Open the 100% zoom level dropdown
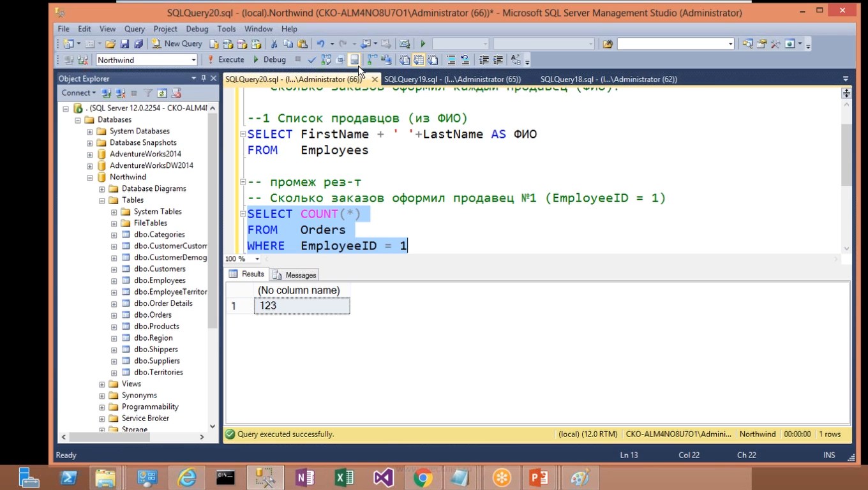868x490 pixels. (257, 259)
